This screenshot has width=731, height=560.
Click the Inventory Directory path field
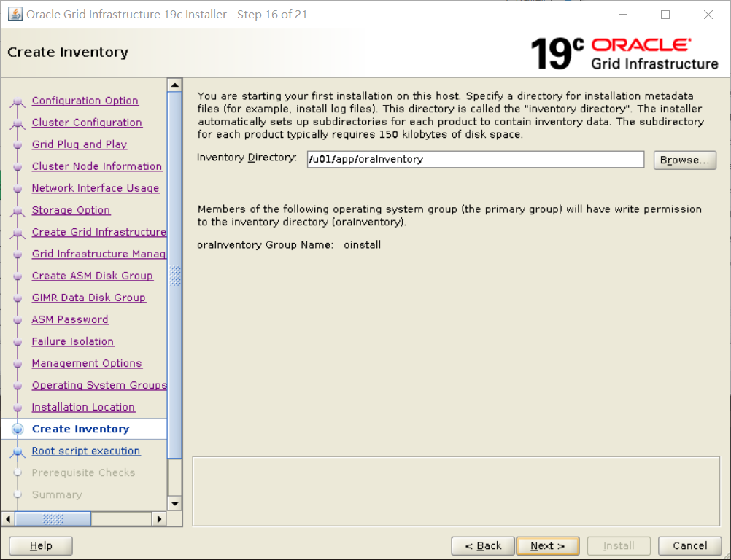(x=476, y=160)
